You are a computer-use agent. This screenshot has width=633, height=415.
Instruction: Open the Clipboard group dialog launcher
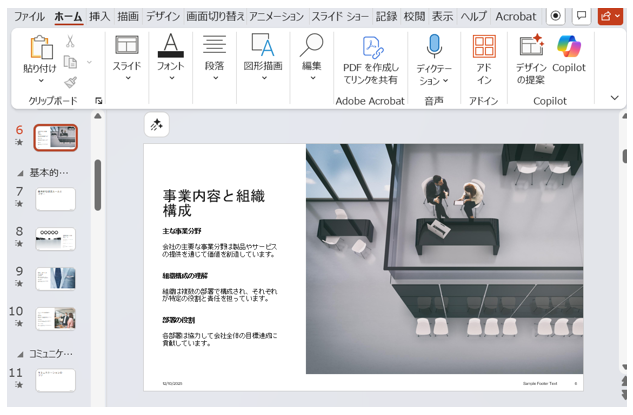coord(99,101)
